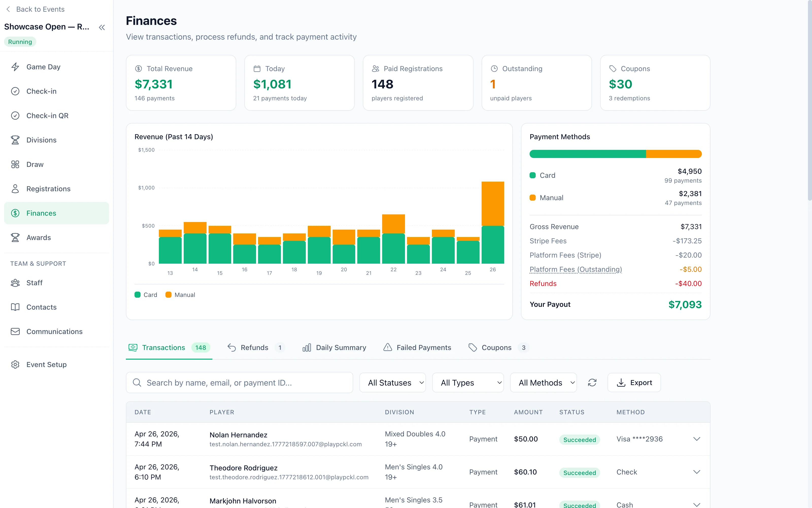Click the orange bar for day 26
Screen dimensions: 812x508
click(x=493, y=204)
